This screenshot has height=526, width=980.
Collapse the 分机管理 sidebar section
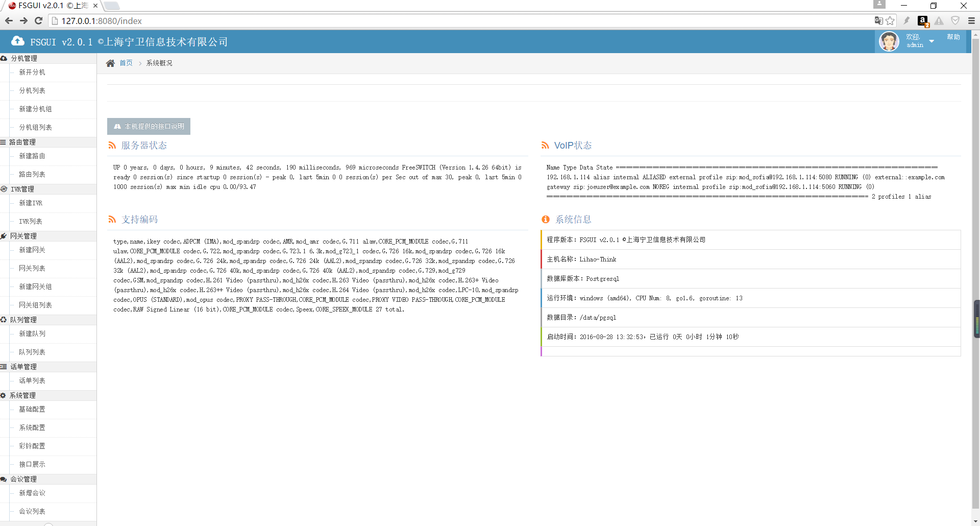24,58
